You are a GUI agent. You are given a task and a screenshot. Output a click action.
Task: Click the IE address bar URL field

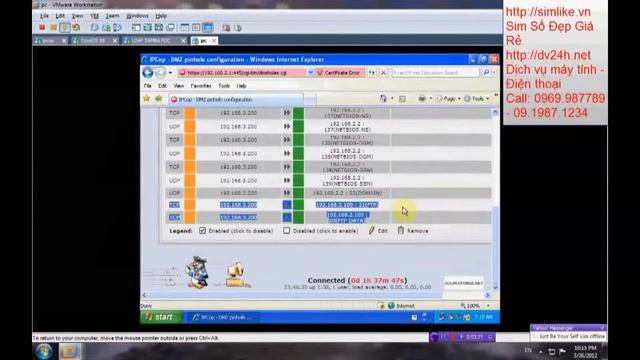click(x=242, y=73)
